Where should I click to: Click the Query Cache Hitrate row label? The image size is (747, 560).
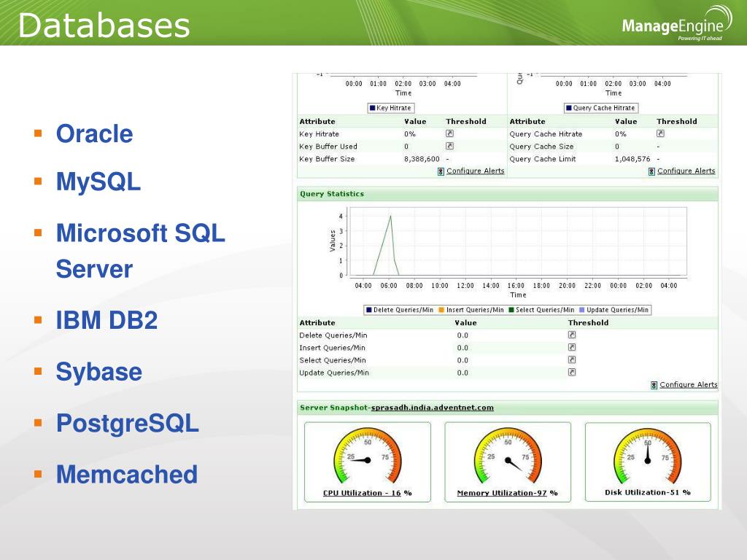tap(546, 134)
